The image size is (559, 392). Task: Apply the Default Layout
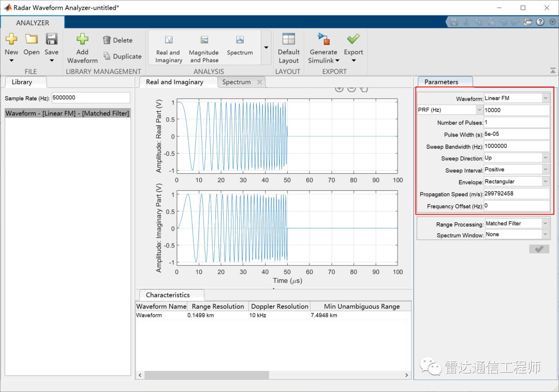288,40
